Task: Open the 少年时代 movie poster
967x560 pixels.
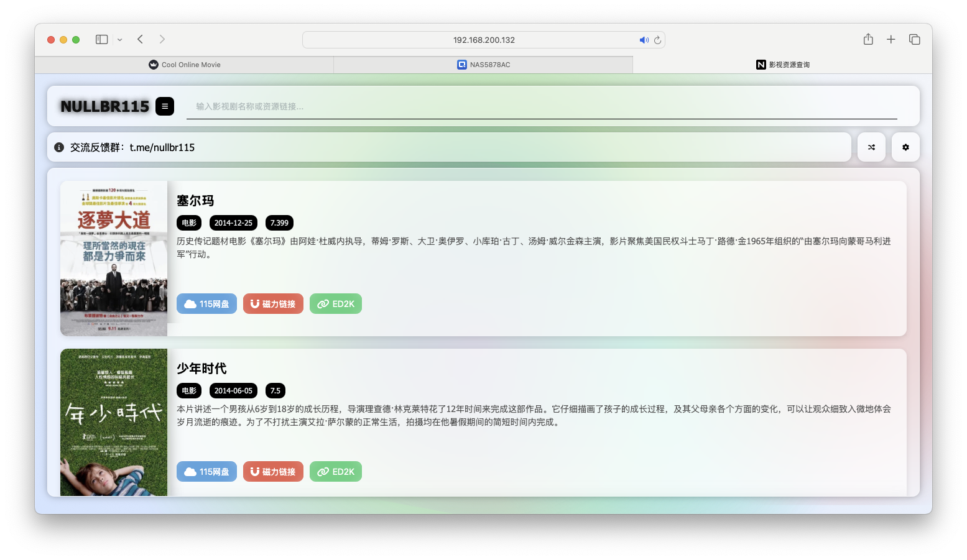Action: 113,422
